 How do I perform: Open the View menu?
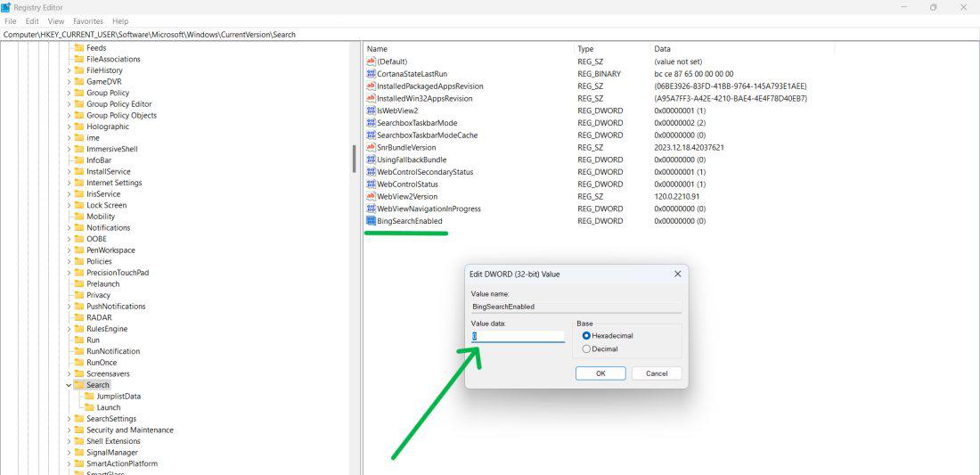[x=55, y=21]
